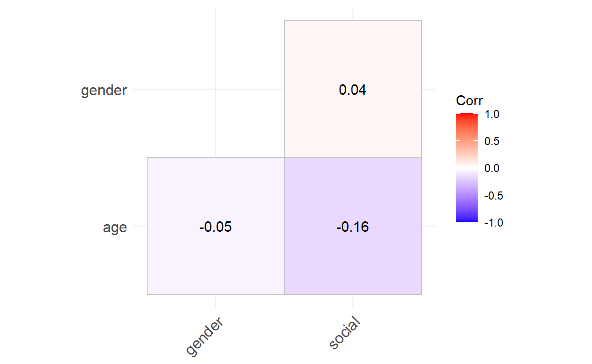Viewport: 592px width, 364px height.
Task: Click the -0.05 correlation cell
Action: point(215,226)
